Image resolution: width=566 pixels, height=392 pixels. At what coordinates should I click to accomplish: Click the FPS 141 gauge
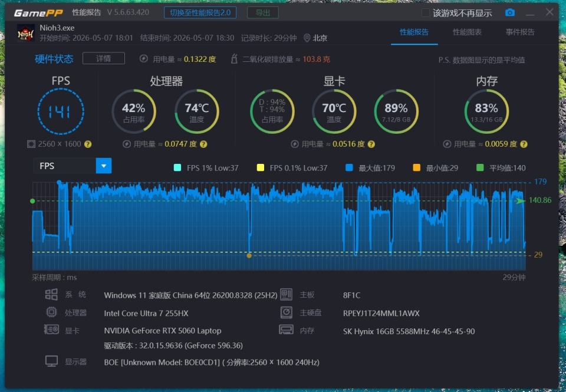tap(61, 111)
